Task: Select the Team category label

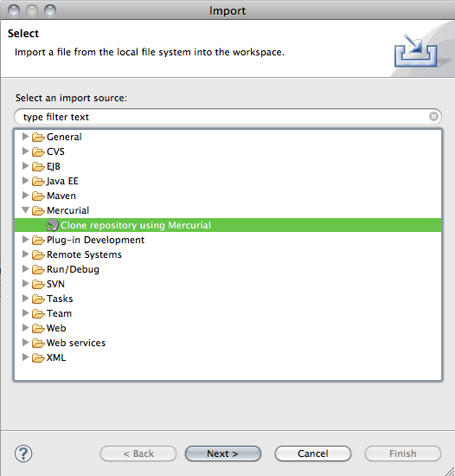Action: point(59,313)
